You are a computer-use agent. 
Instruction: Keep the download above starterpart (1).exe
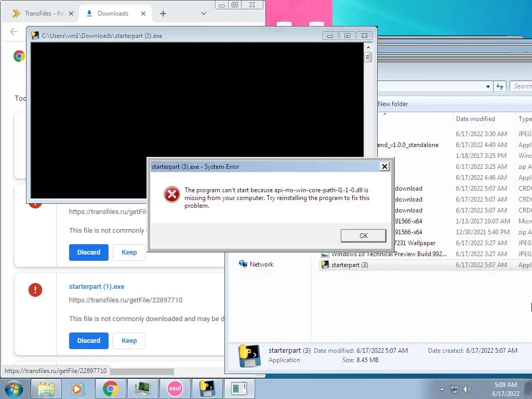coord(129,252)
